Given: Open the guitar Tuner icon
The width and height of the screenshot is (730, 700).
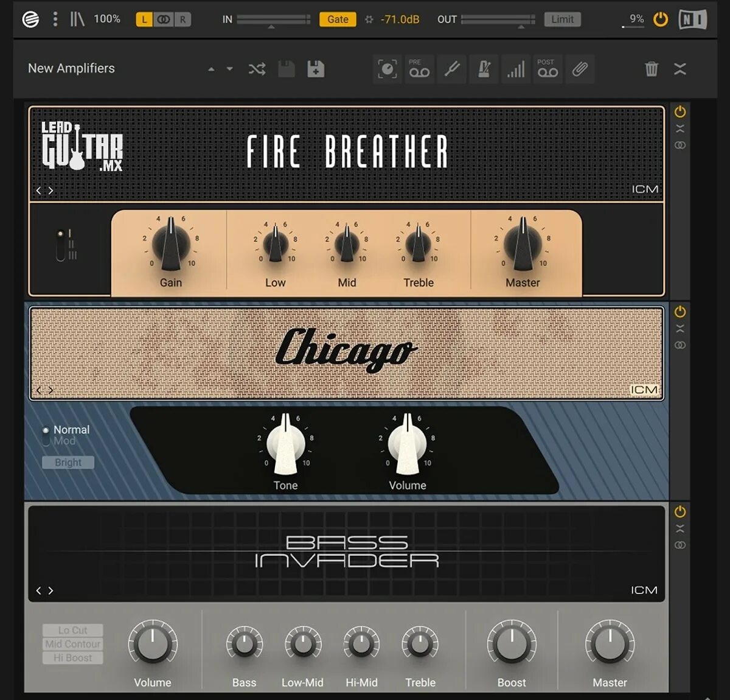Looking at the screenshot, I should click(x=451, y=69).
